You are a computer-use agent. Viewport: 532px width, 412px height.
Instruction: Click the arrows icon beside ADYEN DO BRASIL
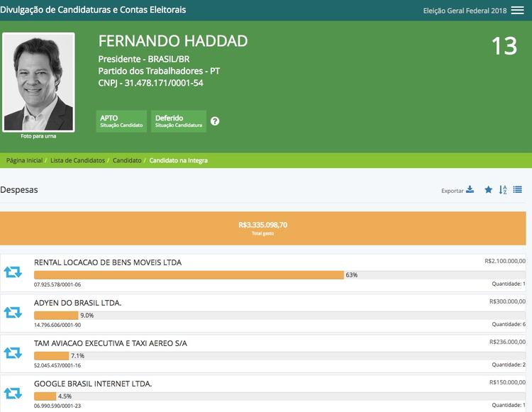point(13,312)
